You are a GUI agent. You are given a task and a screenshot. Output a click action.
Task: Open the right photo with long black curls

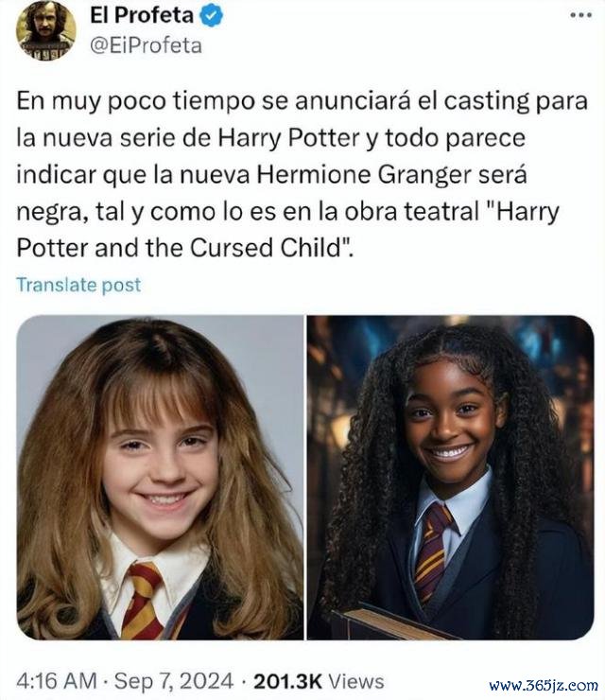point(451,478)
